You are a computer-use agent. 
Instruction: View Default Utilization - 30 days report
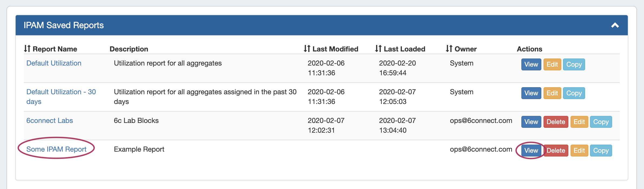[x=531, y=93]
